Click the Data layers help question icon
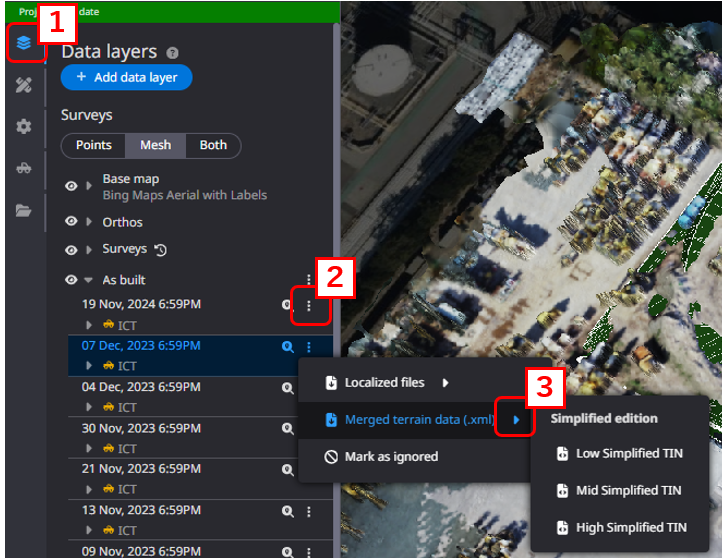 (172, 53)
